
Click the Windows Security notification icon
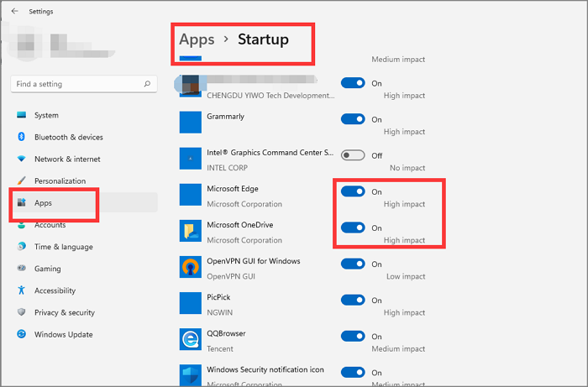(192, 375)
